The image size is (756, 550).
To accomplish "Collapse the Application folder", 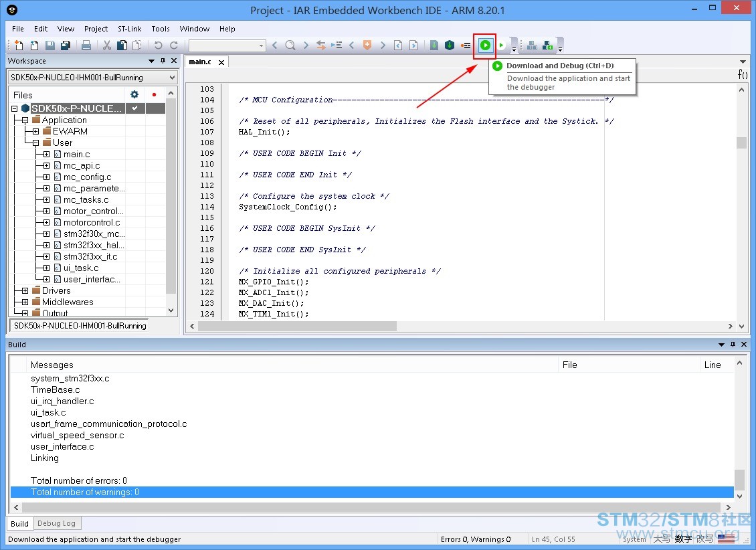I will pos(25,120).
